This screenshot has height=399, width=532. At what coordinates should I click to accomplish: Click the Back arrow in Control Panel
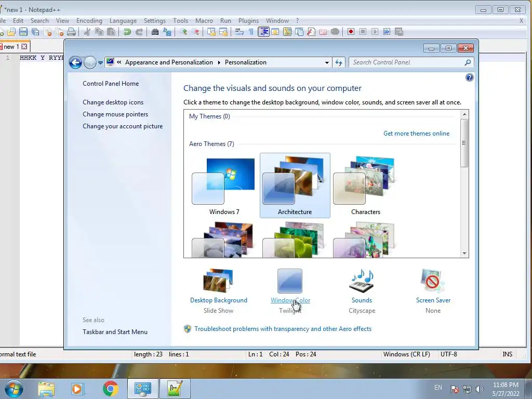click(x=75, y=62)
